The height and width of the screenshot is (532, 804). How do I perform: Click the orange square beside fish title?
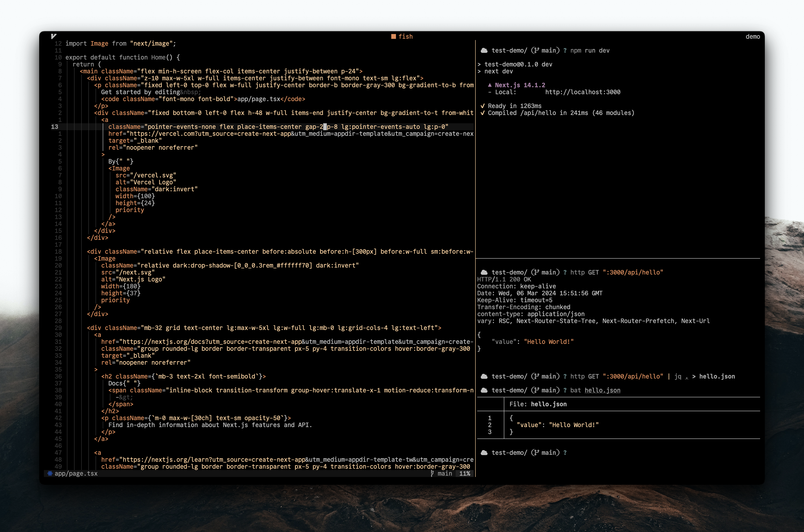pos(393,36)
